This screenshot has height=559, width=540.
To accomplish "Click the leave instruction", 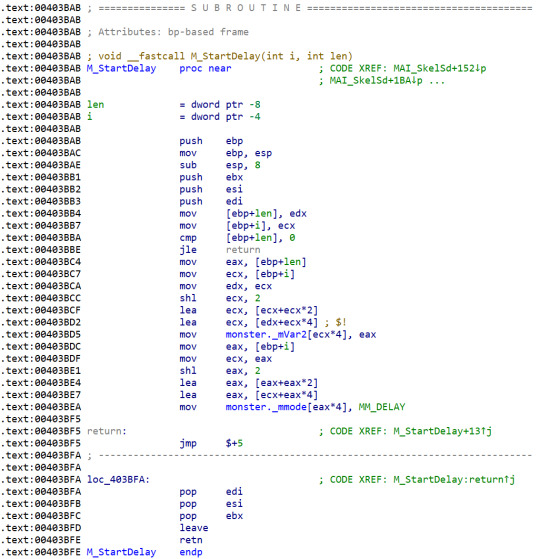I will [194, 528].
